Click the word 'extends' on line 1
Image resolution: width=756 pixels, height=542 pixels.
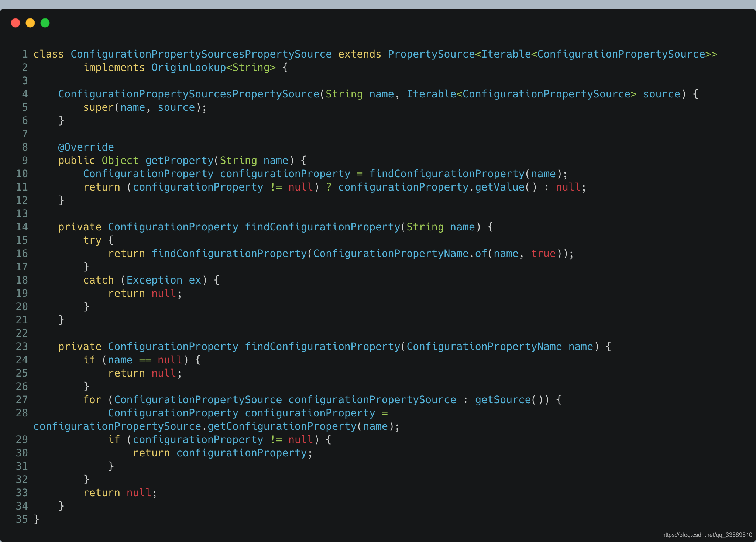point(359,54)
